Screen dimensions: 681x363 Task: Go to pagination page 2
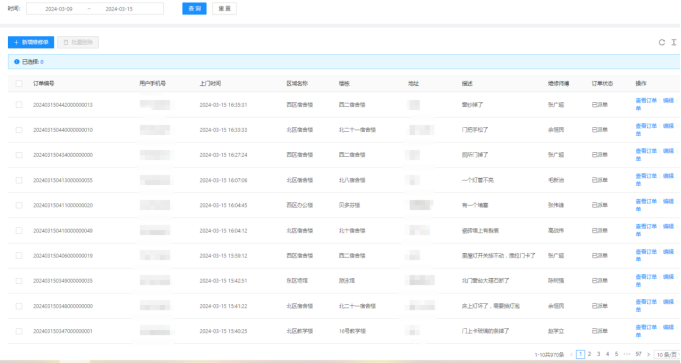[x=589, y=354]
